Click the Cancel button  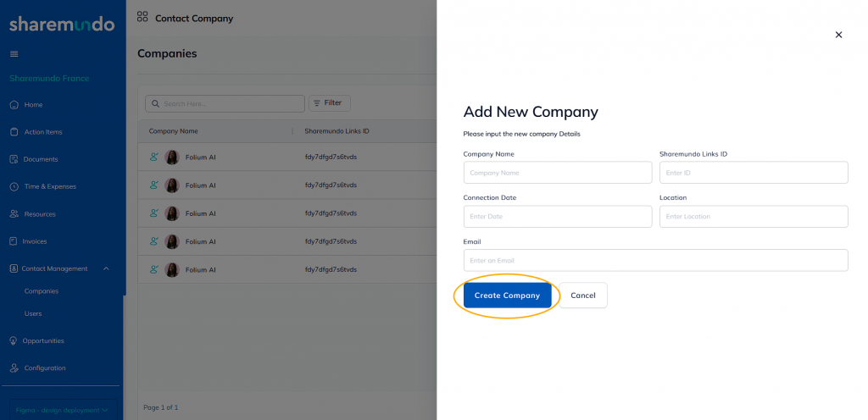pyautogui.click(x=583, y=296)
